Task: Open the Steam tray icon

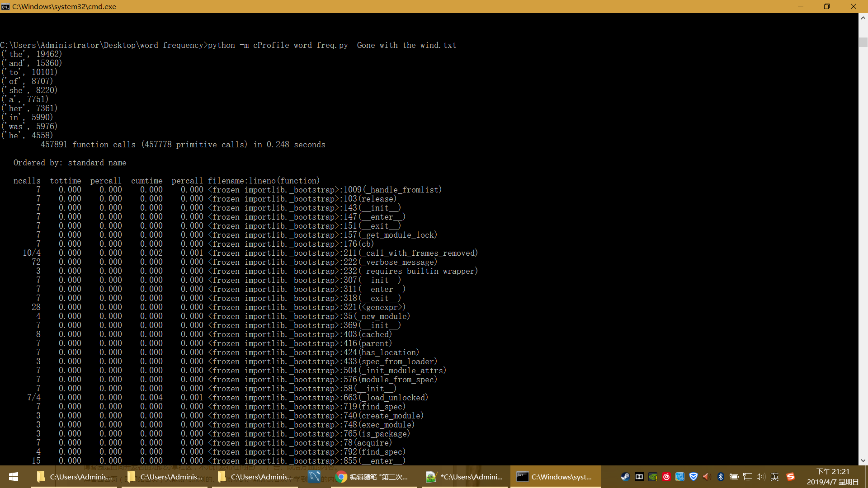Action: (x=625, y=477)
